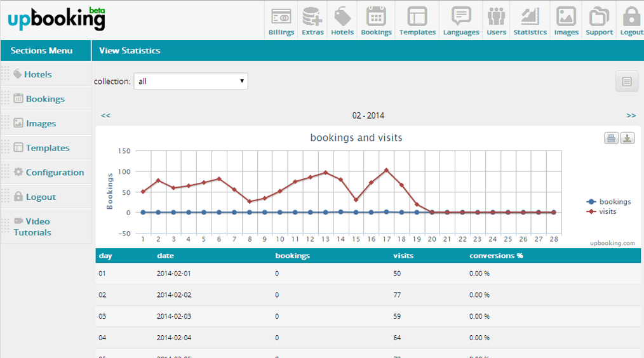Open Templates from the top toolbar

coord(417,20)
